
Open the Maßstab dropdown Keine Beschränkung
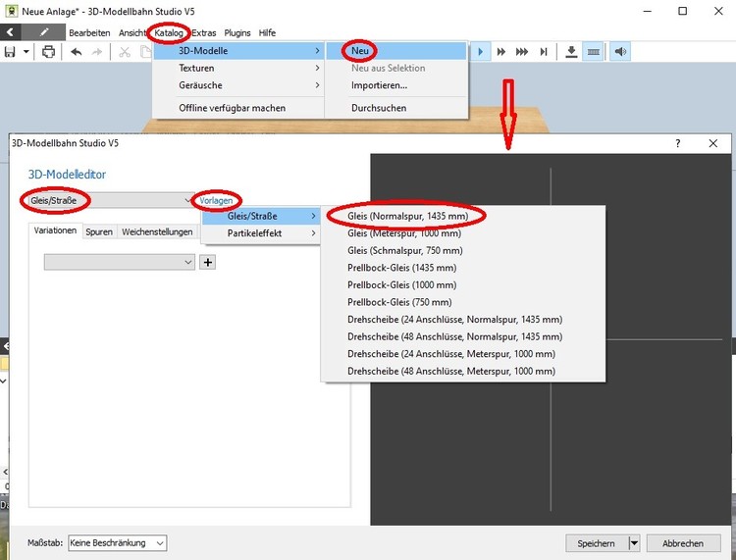point(117,543)
